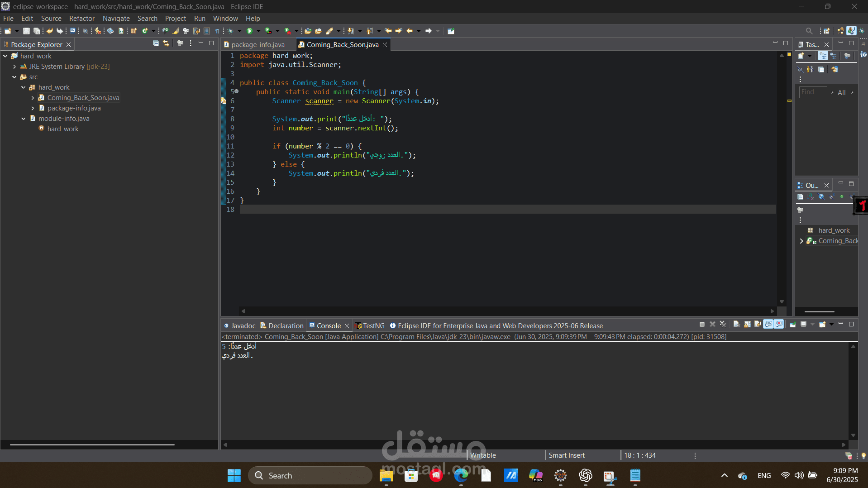This screenshot has height=488, width=868.
Task: Click the Redo arrow toolbar icon
Action: point(59,31)
